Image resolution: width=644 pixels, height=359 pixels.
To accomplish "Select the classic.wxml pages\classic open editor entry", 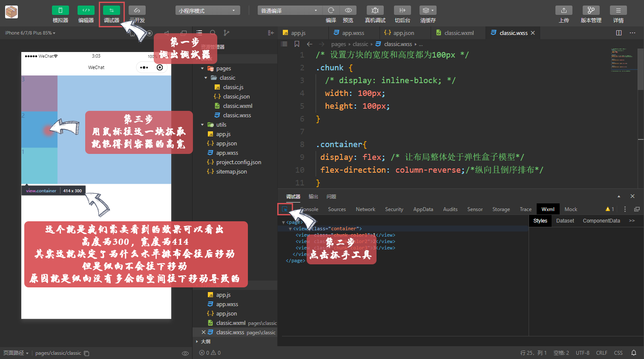I will click(241, 323).
